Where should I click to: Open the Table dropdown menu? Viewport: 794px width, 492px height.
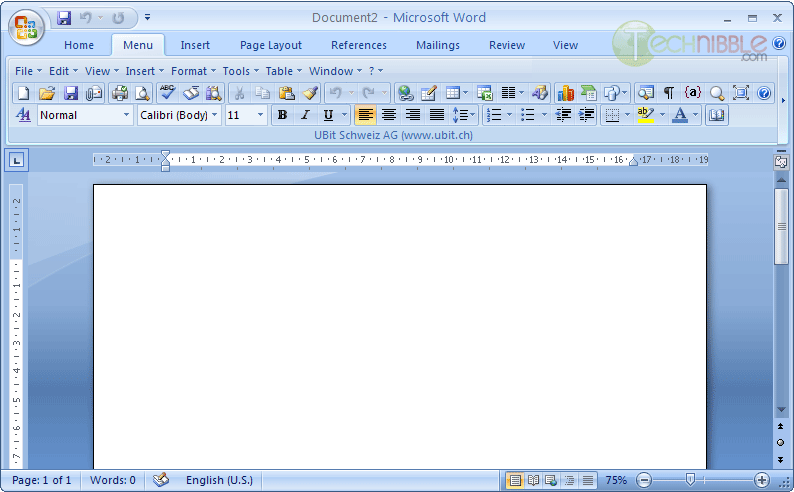click(x=284, y=71)
